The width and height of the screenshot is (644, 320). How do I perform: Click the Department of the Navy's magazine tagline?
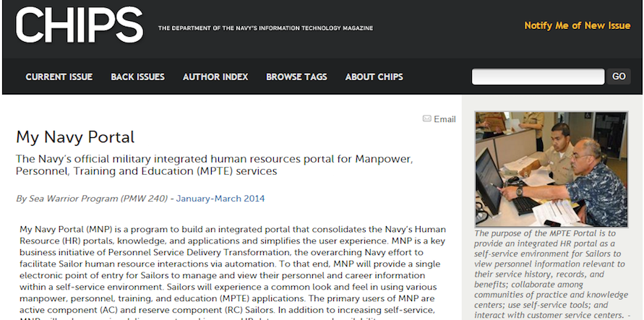pyautogui.click(x=266, y=28)
